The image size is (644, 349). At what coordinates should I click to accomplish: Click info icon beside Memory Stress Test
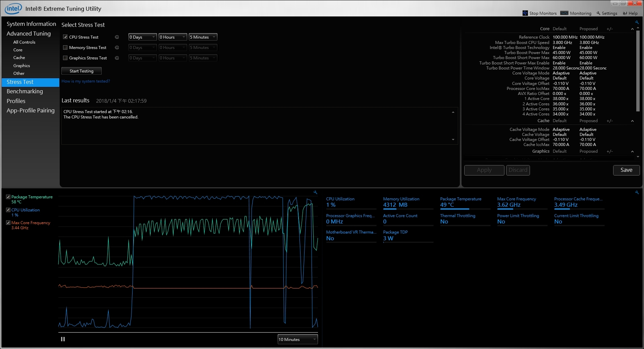click(x=117, y=48)
